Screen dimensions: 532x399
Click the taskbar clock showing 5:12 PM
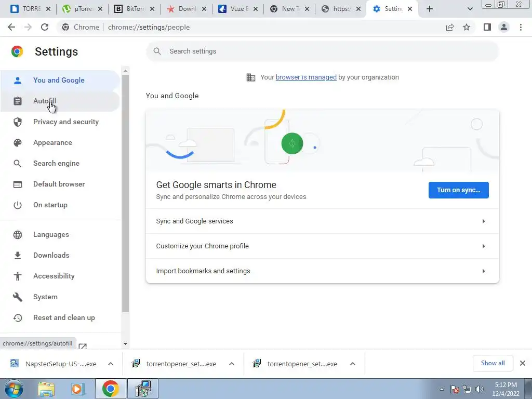506,389
